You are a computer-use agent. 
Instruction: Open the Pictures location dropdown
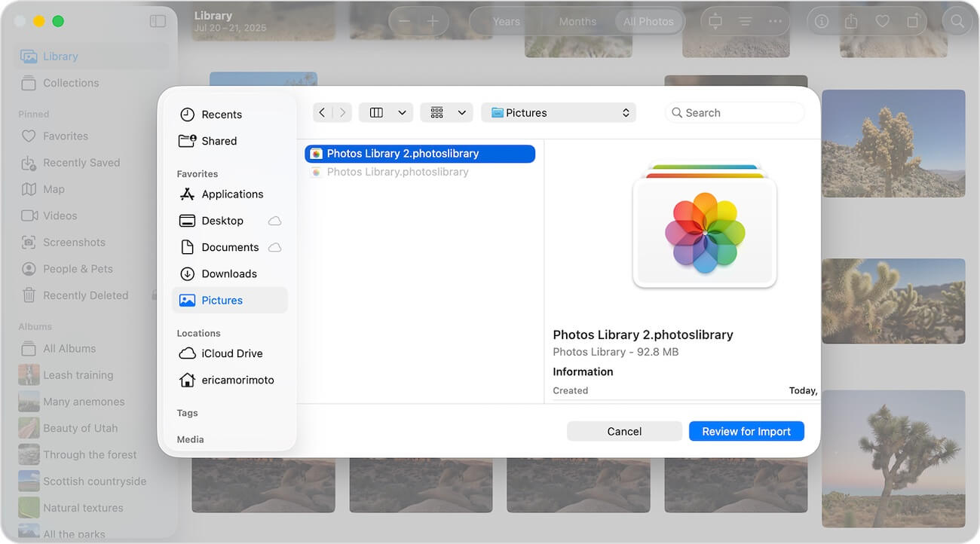coord(559,112)
